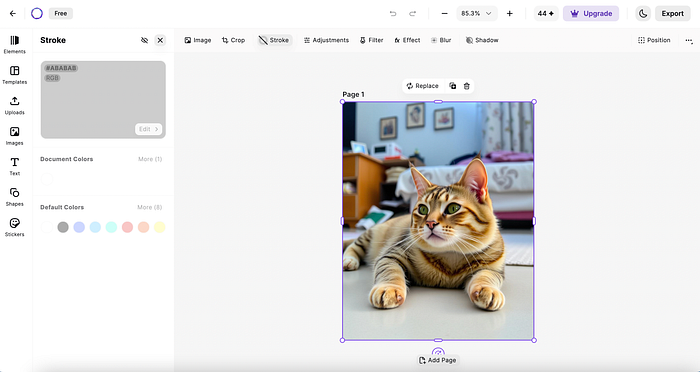Click the Add Page button

point(438,360)
